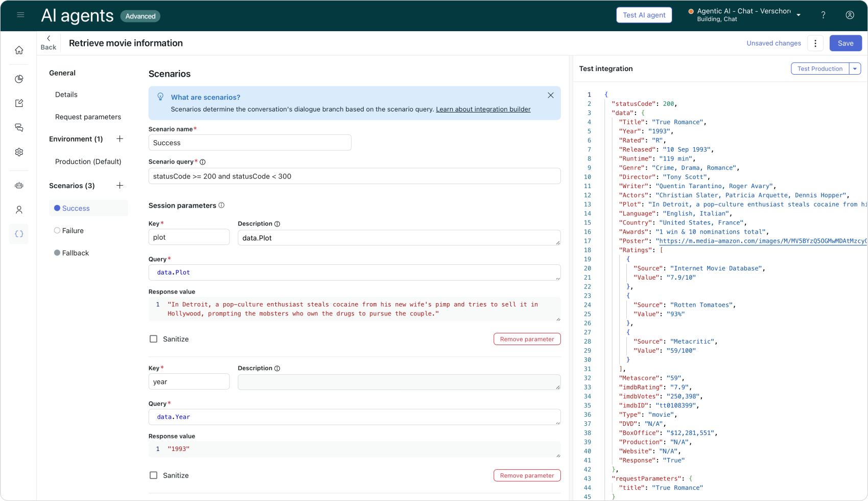Click the info icon beside Scenario query

tap(202, 162)
